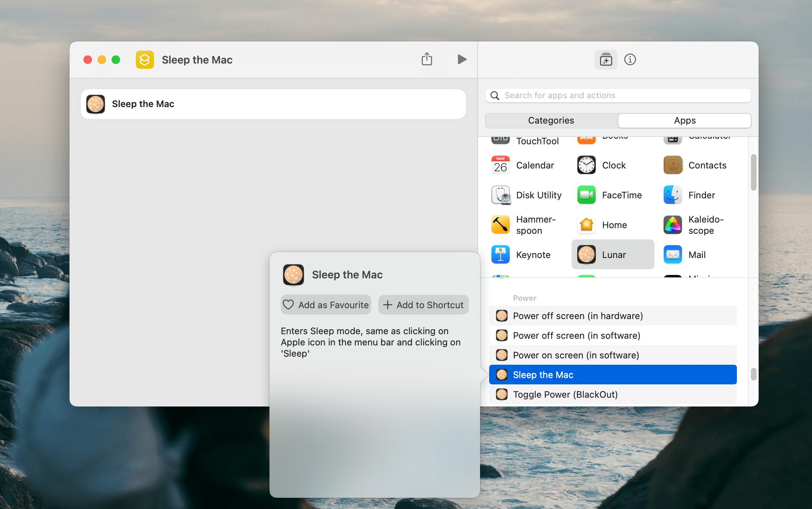Select the Clock app

(613, 165)
